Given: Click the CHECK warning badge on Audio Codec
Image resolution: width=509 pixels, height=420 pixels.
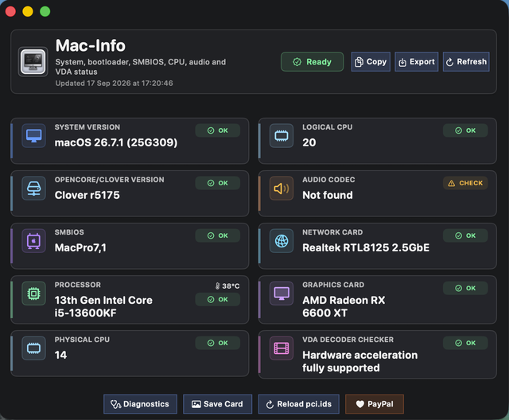Looking at the screenshot, I should coord(465,183).
